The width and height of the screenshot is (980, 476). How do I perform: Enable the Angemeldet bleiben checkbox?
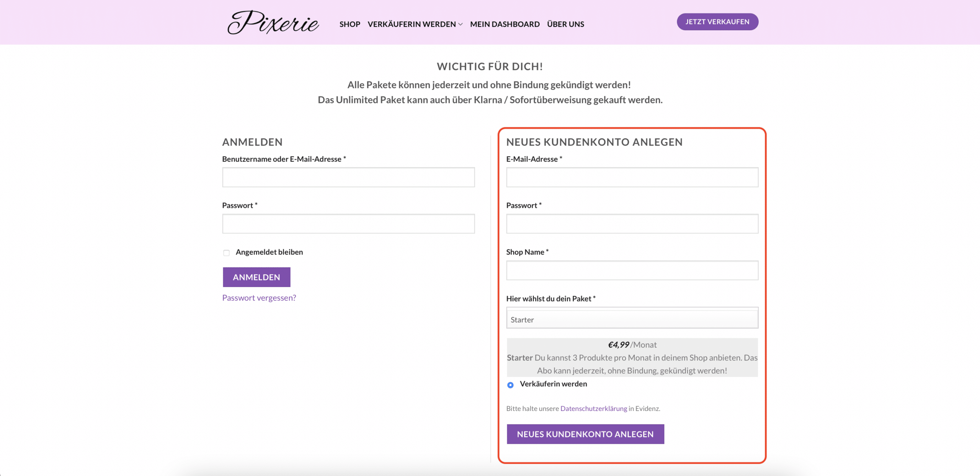pos(226,253)
